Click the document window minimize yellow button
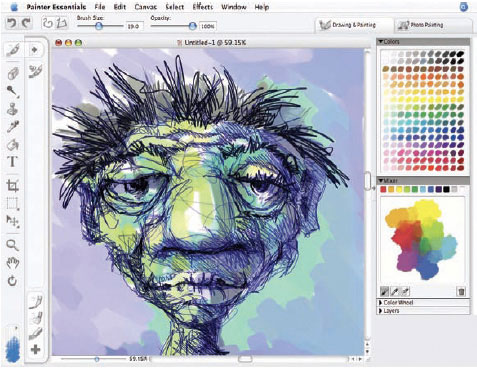This screenshot has height=370, width=477. coord(68,43)
